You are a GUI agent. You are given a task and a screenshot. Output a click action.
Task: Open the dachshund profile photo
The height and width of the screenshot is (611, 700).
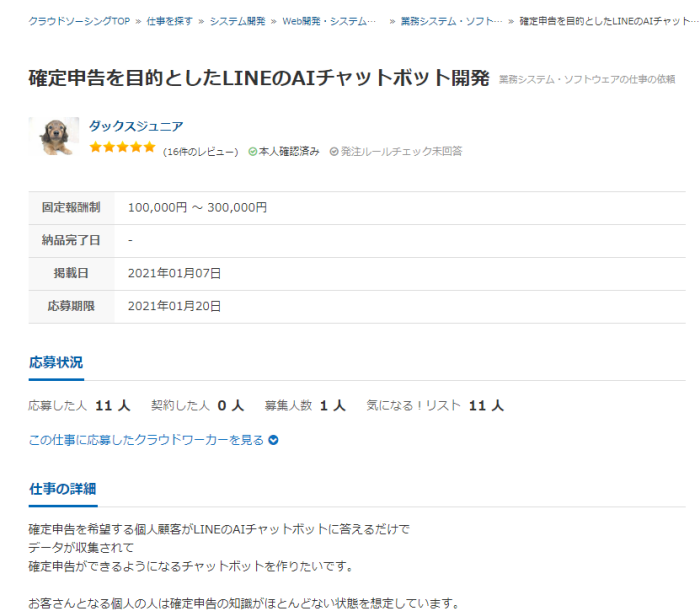point(54,137)
